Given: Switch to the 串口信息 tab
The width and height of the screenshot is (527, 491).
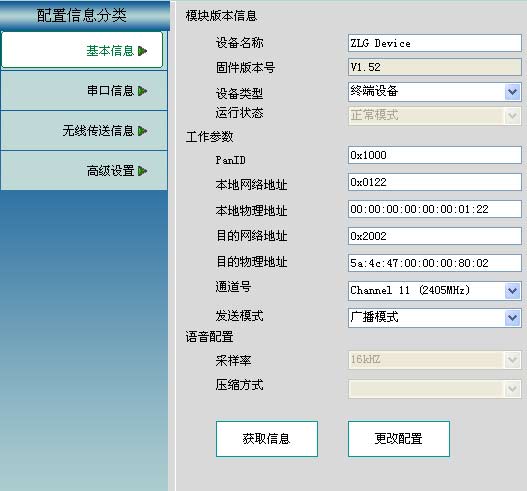Looking at the screenshot, I should 84,90.
